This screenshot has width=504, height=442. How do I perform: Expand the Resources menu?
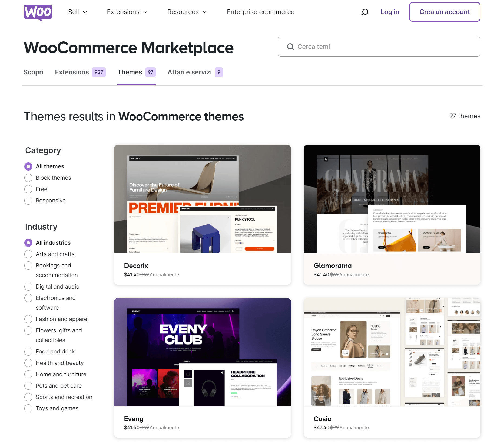pyautogui.click(x=187, y=12)
